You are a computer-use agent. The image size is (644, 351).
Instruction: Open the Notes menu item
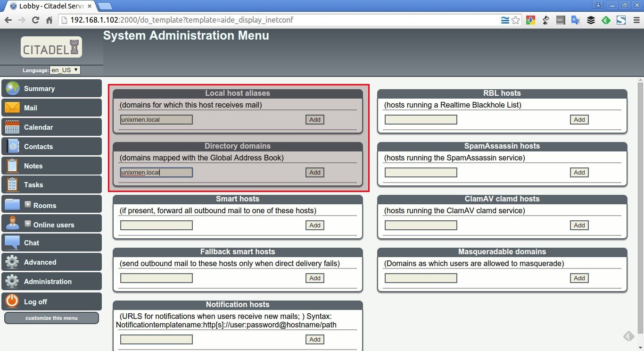pos(51,166)
